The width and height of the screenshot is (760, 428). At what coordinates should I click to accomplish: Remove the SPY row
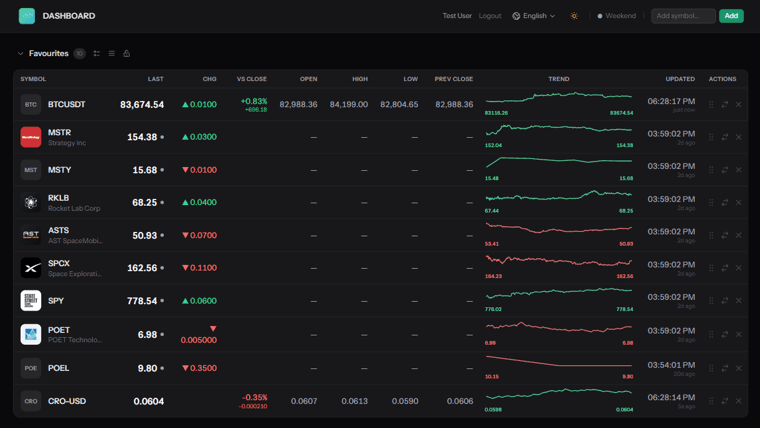tap(739, 301)
